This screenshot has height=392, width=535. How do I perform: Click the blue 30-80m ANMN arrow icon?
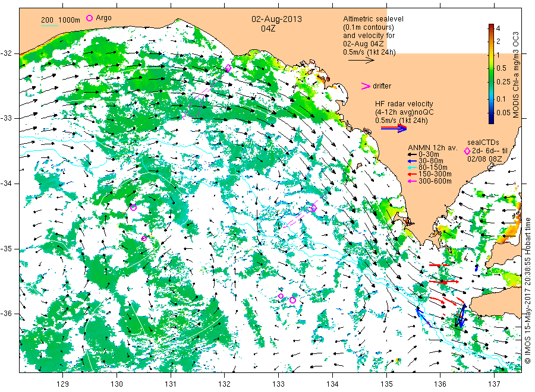pyautogui.click(x=412, y=161)
